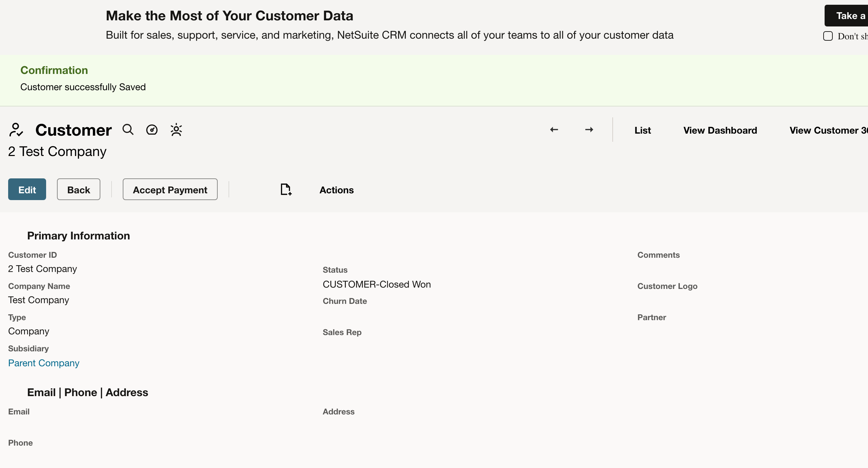Click the Email field label
The image size is (868, 468).
coord(19,412)
